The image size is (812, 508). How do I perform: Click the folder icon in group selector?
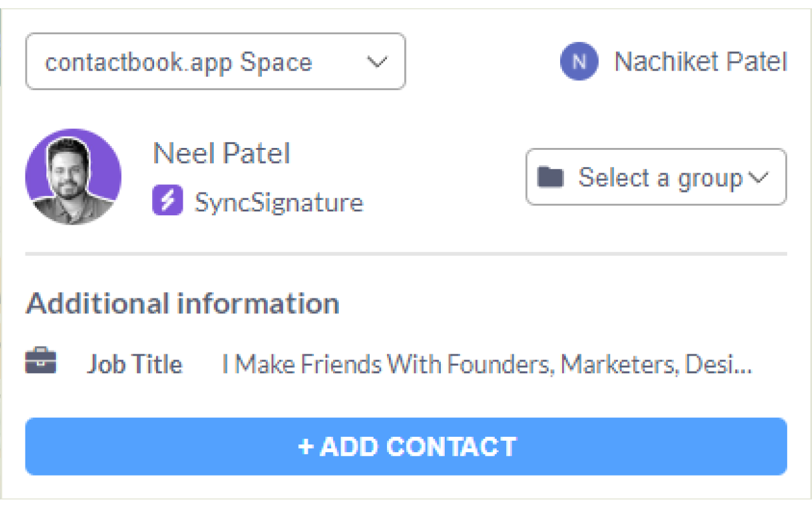[550, 177]
